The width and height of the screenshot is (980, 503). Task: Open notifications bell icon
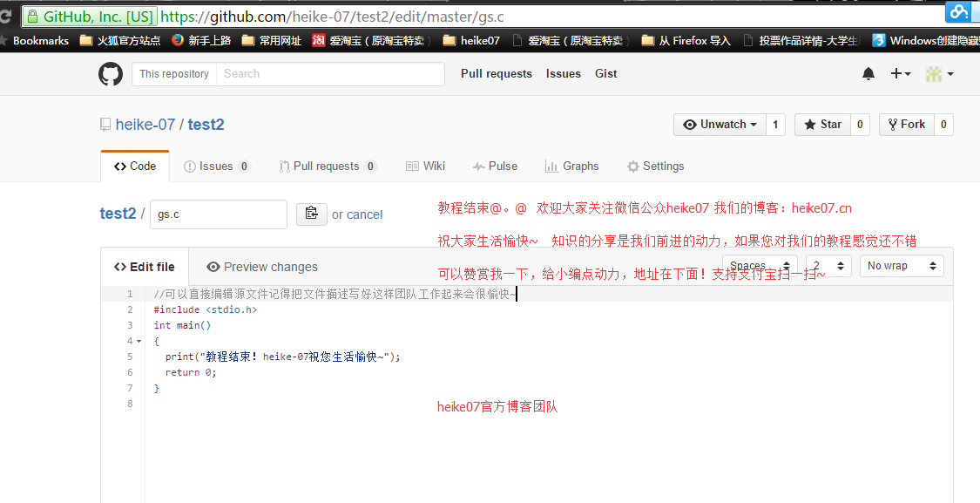[x=868, y=74]
